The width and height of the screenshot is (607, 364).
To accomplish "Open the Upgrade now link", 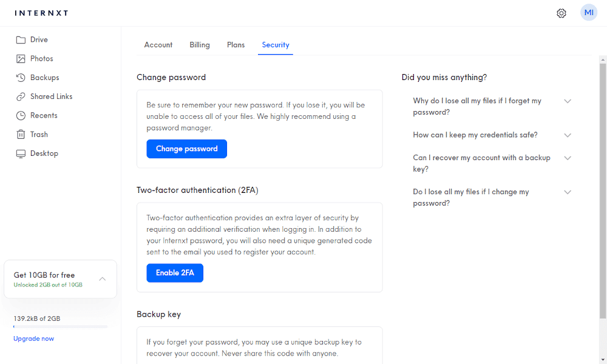I will 33,338.
